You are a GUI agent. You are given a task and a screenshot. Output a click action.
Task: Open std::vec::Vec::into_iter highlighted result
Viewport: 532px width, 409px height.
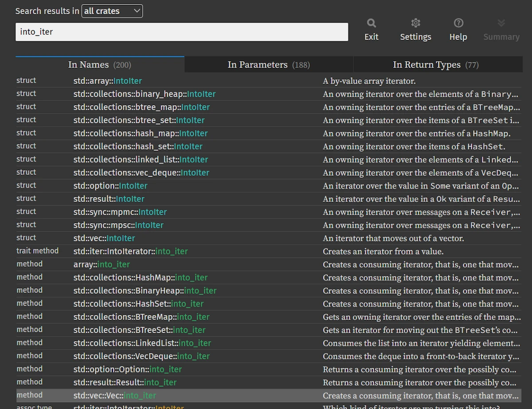point(115,395)
